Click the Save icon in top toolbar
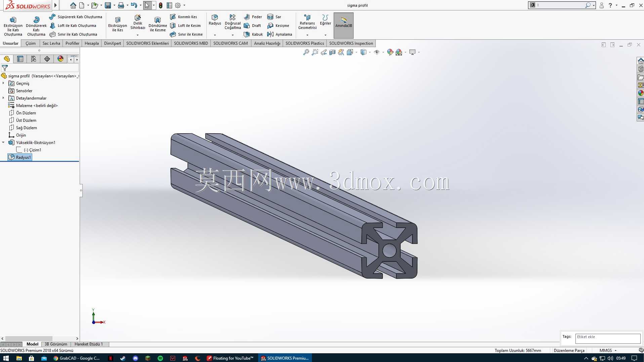 coord(108,5)
